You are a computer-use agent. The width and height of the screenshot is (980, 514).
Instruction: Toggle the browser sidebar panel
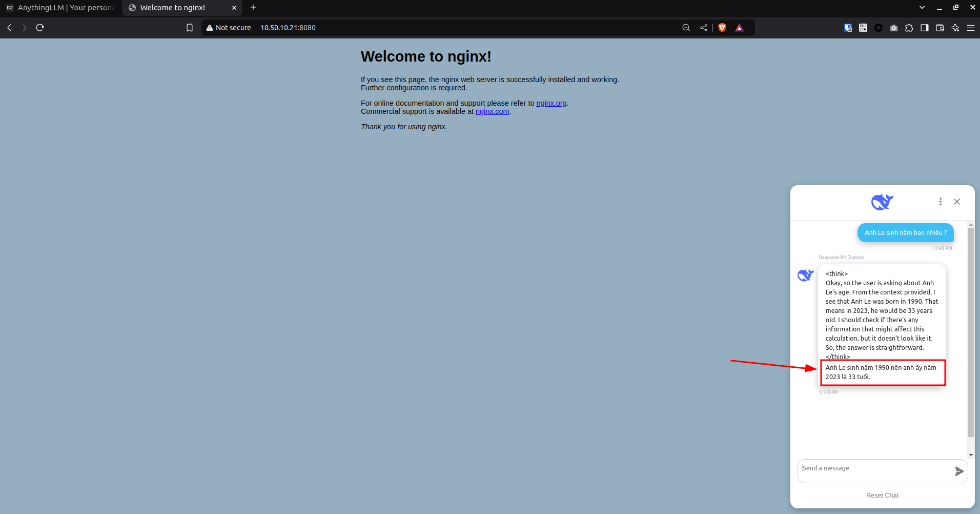click(925, 28)
